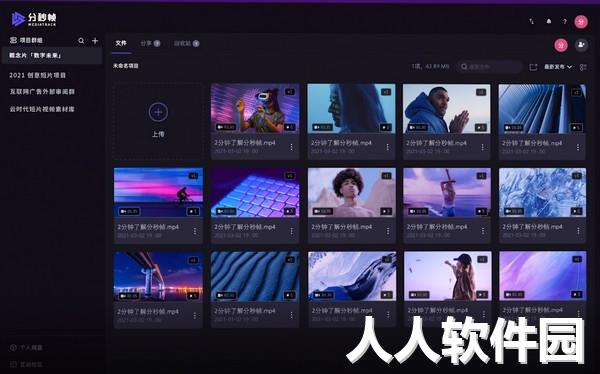600x374 pixels.
Task: Open the curly-haired man video thumbnail
Action: [x=351, y=193]
